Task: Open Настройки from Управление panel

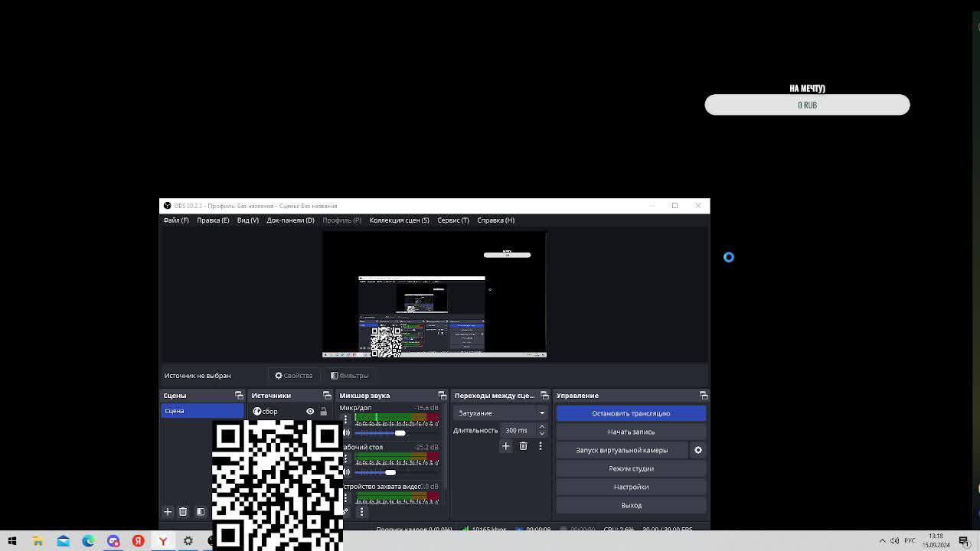Action: (x=631, y=487)
